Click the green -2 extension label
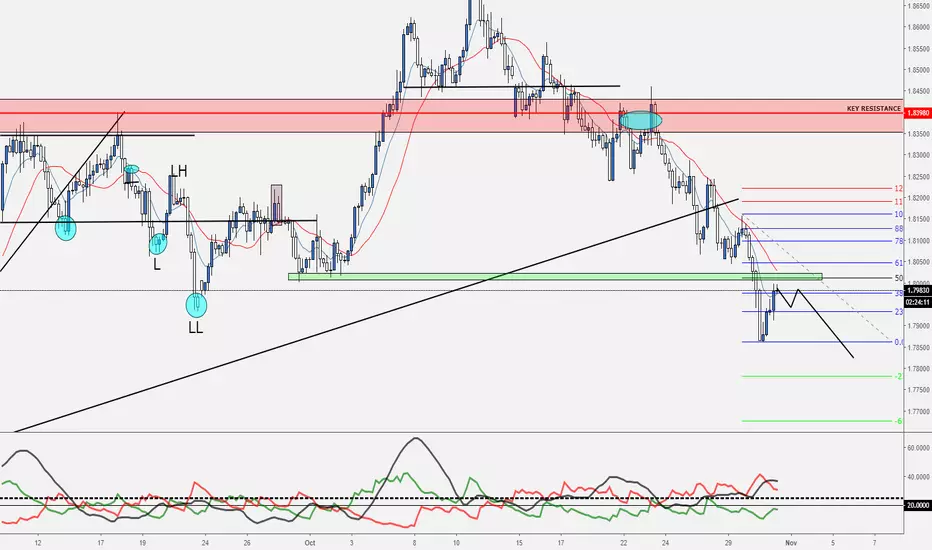 tap(899, 376)
